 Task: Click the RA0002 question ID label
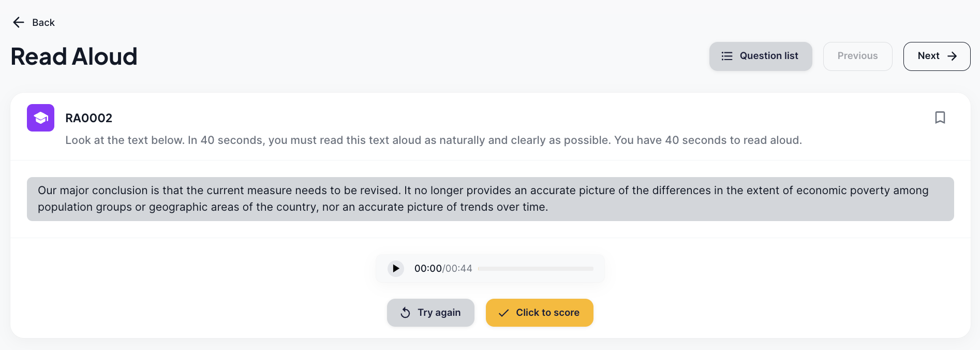tap(88, 118)
